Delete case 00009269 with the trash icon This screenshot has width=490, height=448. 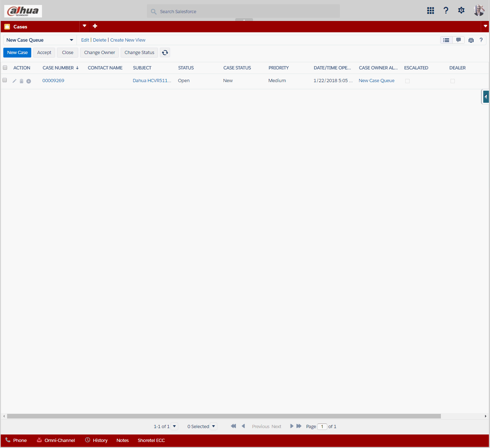[21, 81]
